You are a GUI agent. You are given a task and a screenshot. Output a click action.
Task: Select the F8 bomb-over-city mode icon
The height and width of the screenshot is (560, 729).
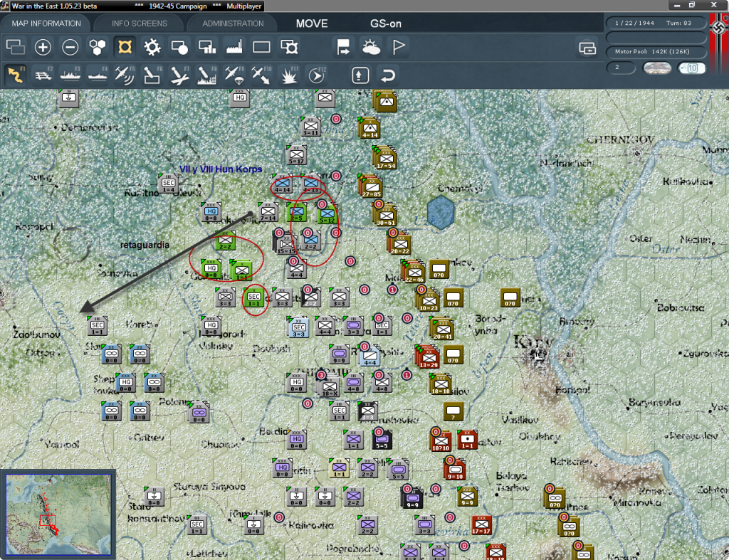tap(207, 75)
